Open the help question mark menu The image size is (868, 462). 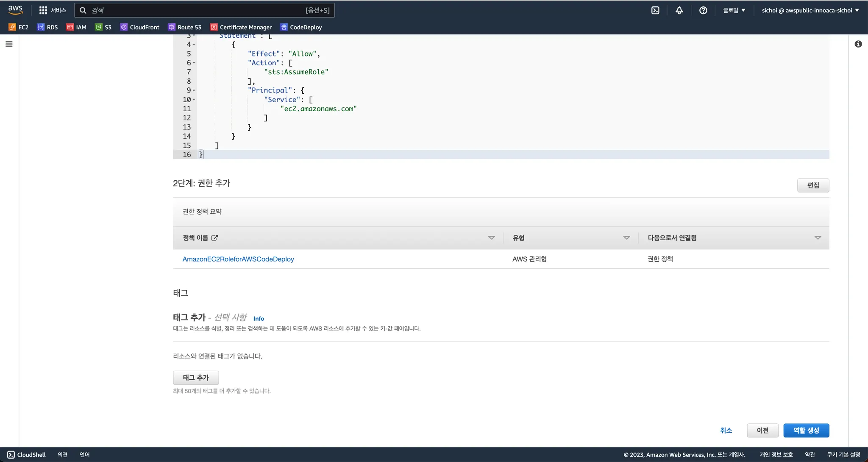(x=703, y=10)
